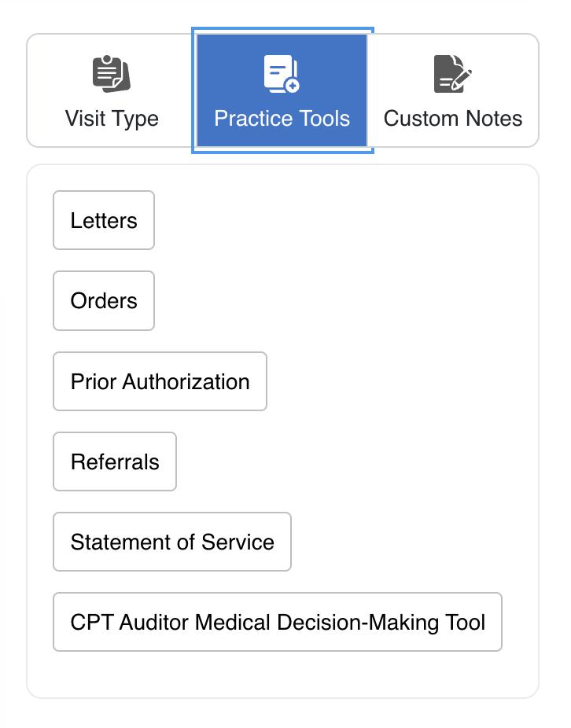Start a Prior Authorization request
571x728 pixels.
[x=160, y=382]
